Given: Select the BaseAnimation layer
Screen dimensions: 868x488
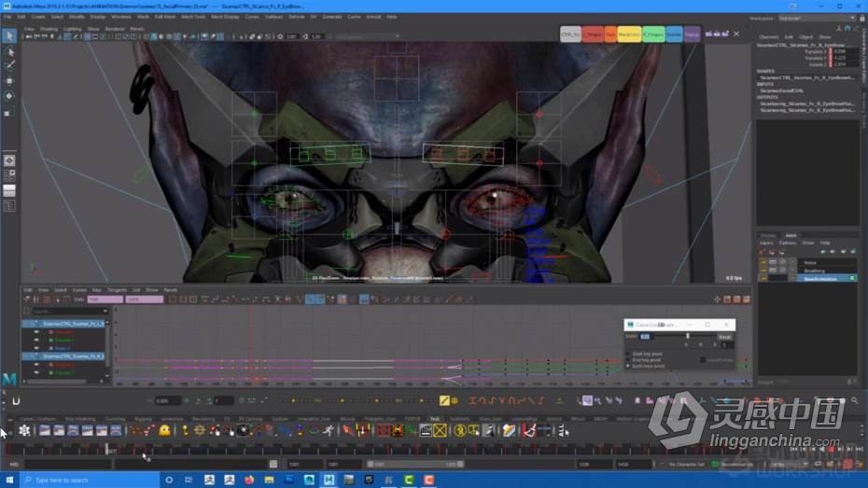Looking at the screenshot, I should pos(825,279).
